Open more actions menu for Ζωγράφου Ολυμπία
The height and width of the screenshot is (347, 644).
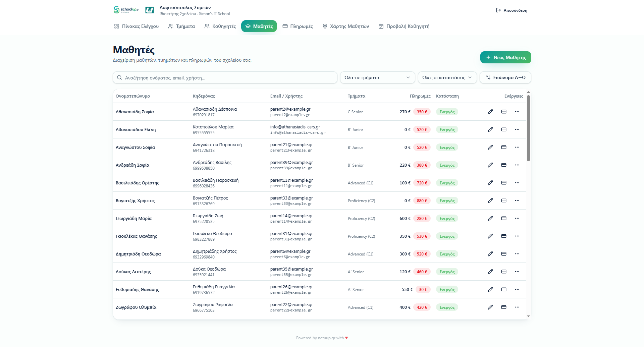(x=517, y=307)
